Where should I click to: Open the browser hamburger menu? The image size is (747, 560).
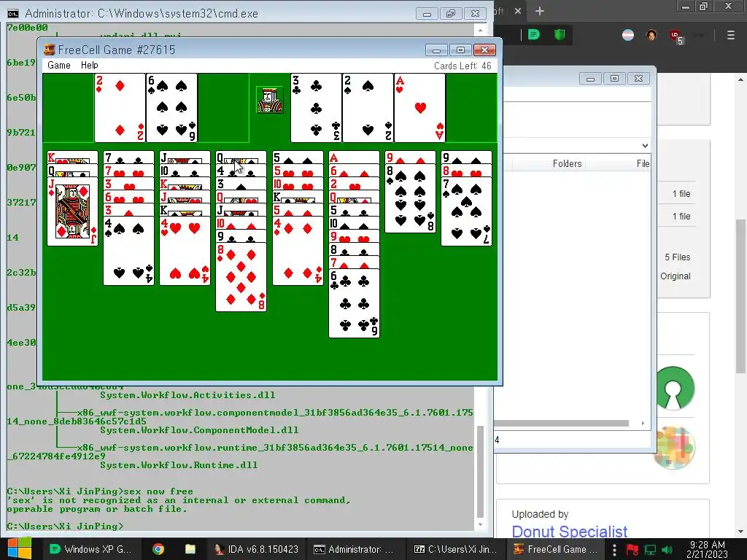point(731,35)
